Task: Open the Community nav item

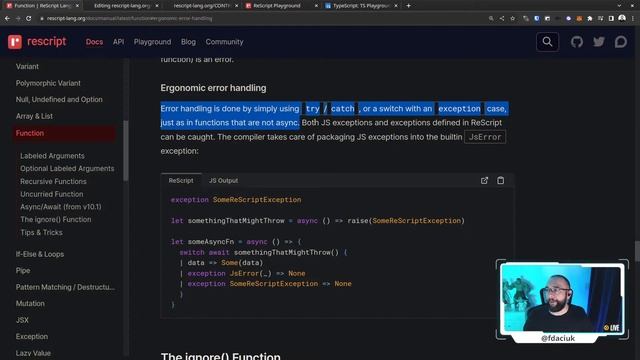Action: [x=224, y=42]
